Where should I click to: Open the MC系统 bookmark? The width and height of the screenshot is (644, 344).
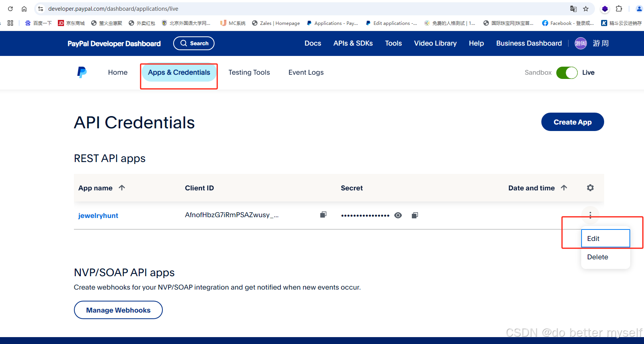(233, 23)
